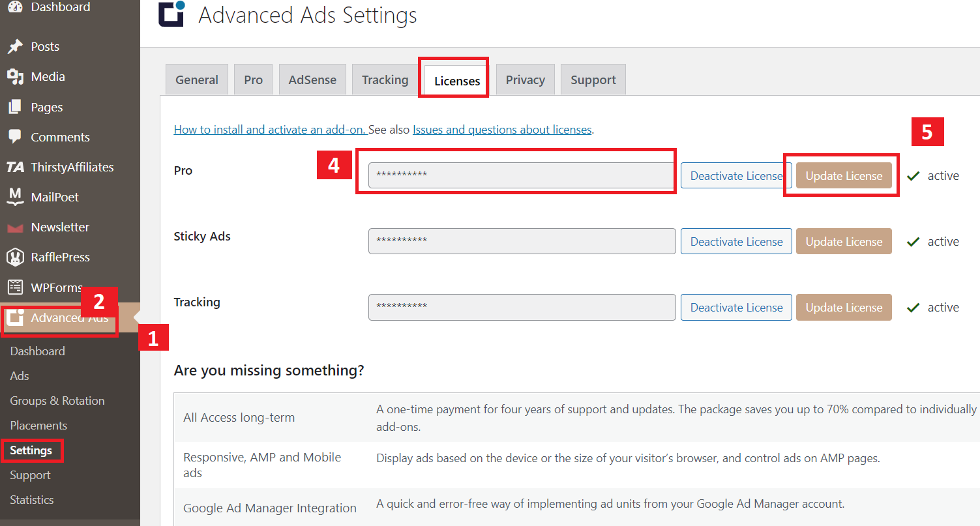Click the Dashboard gauge icon
This screenshot has width=980, height=526.
click(14, 7)
